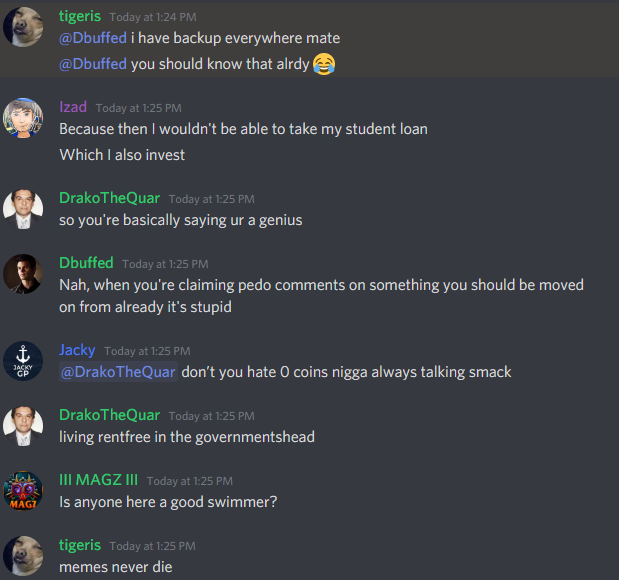Open Dbuffed's profile picture

(x=23, y=274)
